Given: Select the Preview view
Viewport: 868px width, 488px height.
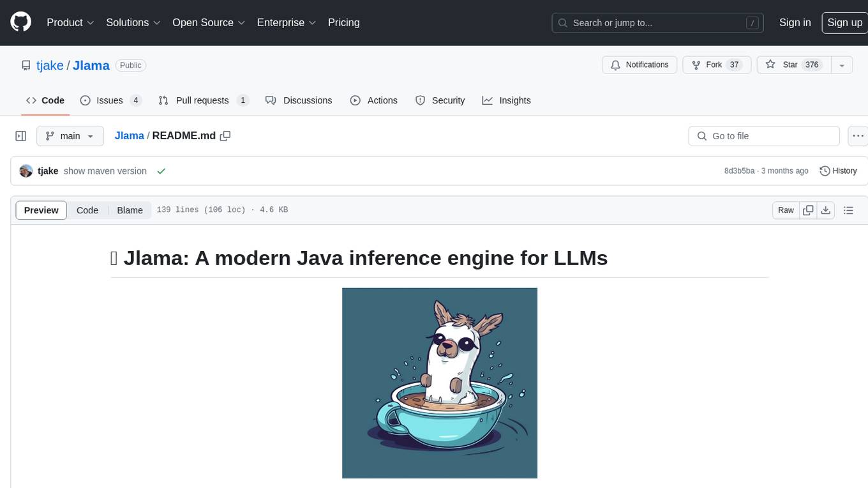Looking at the screenshot, I should [x=41, y=210].
